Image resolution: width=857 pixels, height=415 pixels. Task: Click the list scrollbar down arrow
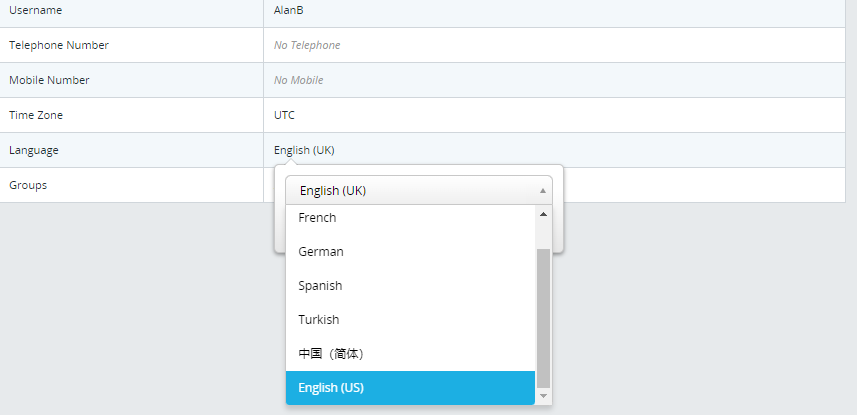(543, 395)
